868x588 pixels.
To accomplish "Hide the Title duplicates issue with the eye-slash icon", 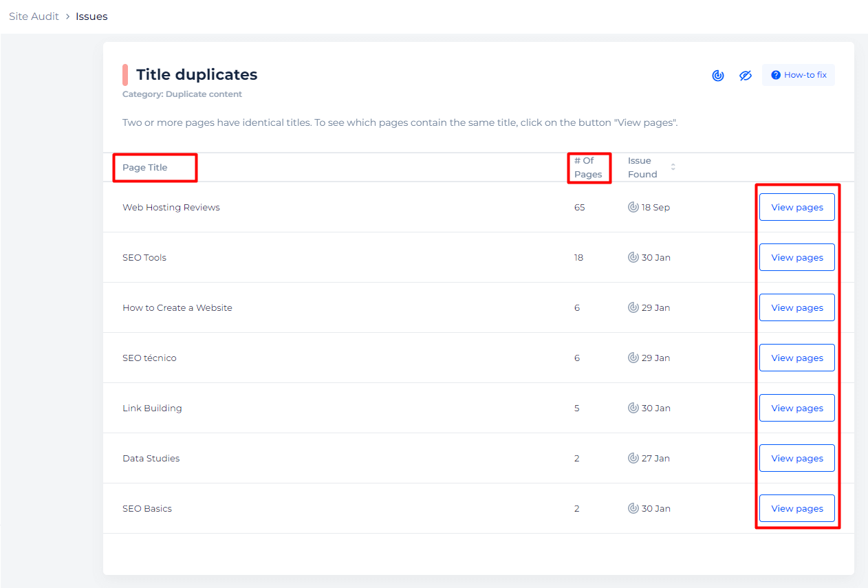I will click(x=746, y=76).
